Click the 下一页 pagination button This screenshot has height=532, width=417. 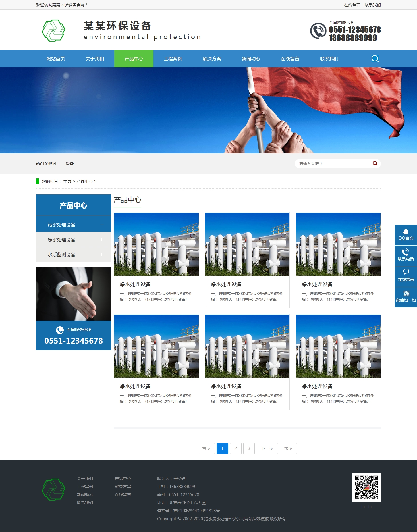[x=267, y=448]
